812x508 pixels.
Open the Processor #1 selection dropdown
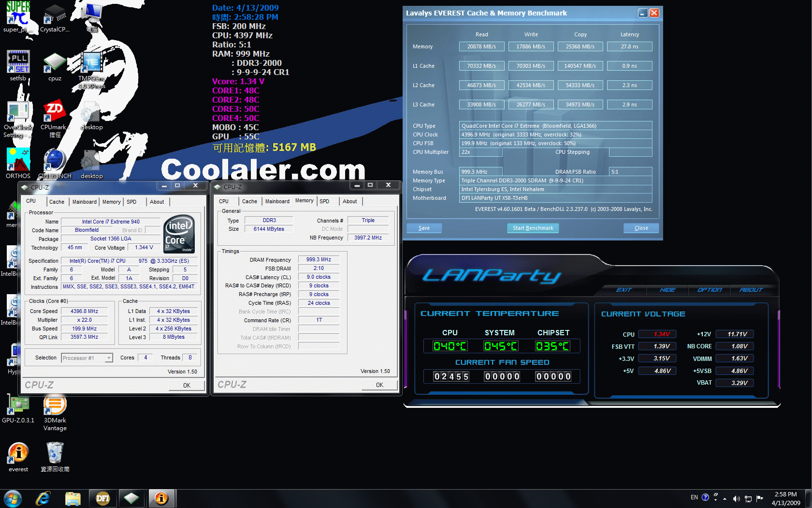(x=87, y=358)
